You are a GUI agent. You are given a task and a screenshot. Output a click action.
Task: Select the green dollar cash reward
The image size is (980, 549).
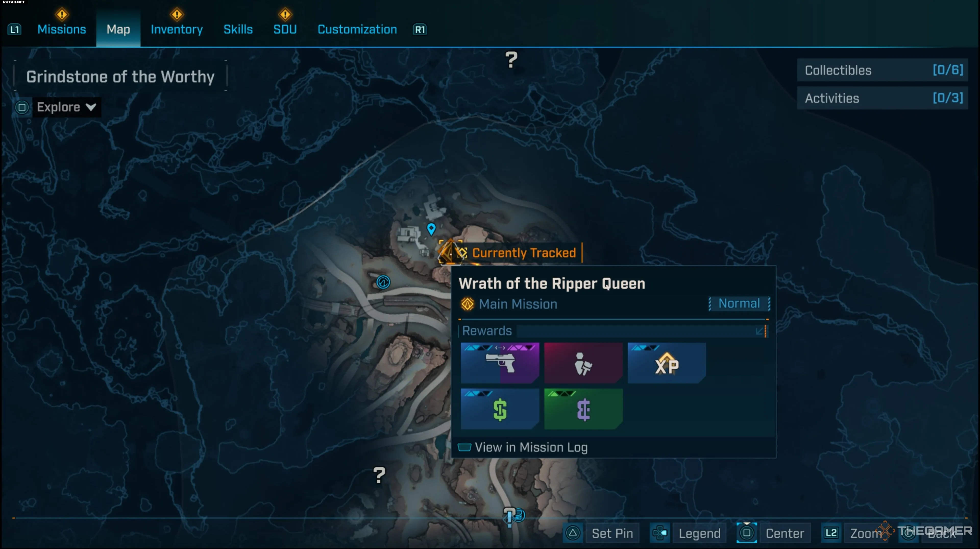coord(500,409)
